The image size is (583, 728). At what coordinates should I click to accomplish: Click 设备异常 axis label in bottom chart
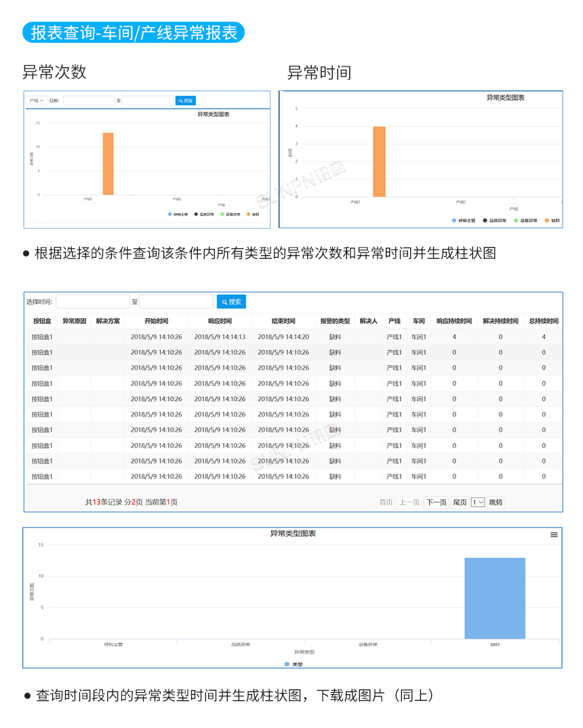[368, 645]
